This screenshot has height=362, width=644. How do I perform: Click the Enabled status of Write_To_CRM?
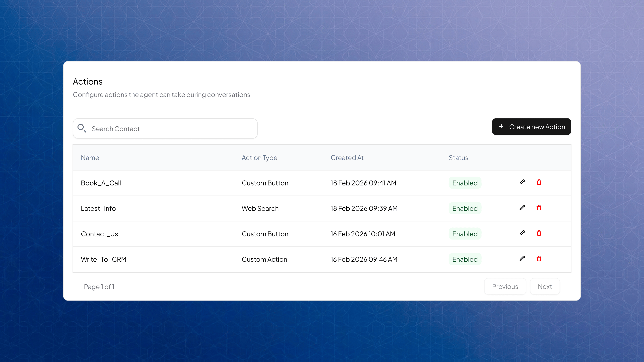click(x=465, y=259)
